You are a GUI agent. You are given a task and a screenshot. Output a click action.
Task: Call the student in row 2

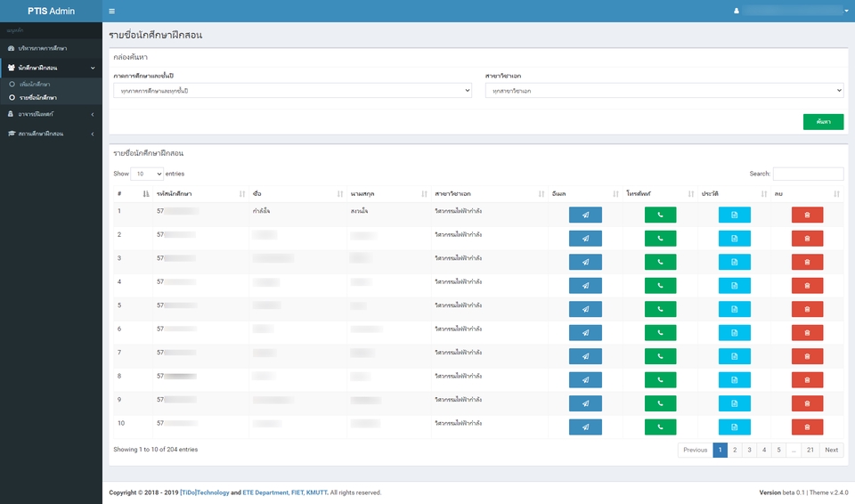coord(660,239)
